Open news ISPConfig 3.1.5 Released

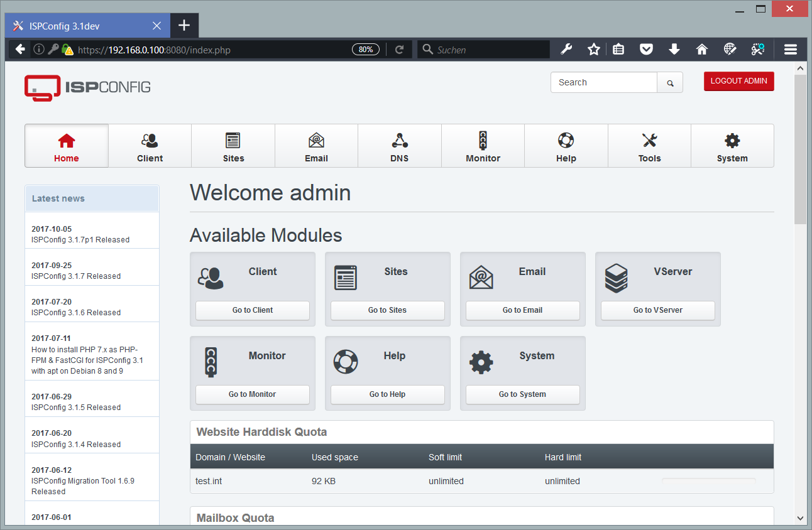pyautogui.click(x=76, y=408)
